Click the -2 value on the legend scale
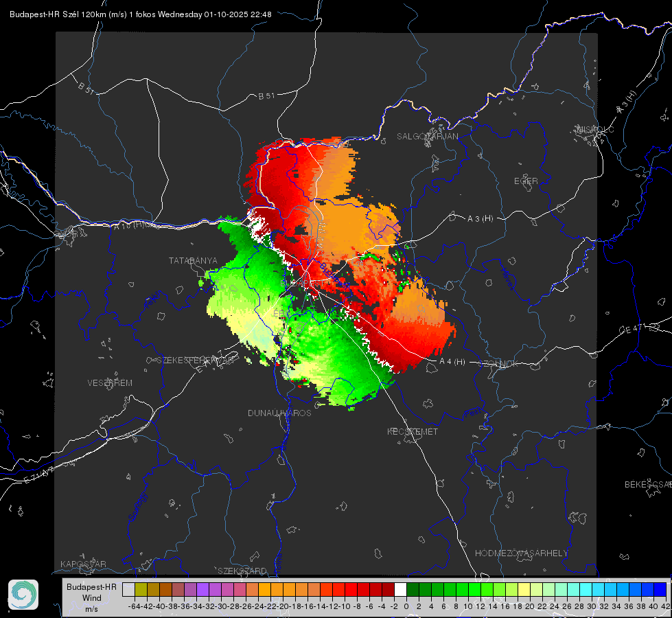This screenshot has height=618, width=672. (x=394, y=606)
